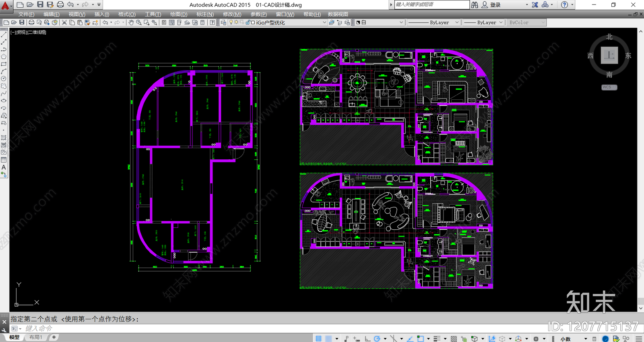Open the Layer Properties Manager icon
The width and height of the screenshot is (644, 342).
coord(223,23)
